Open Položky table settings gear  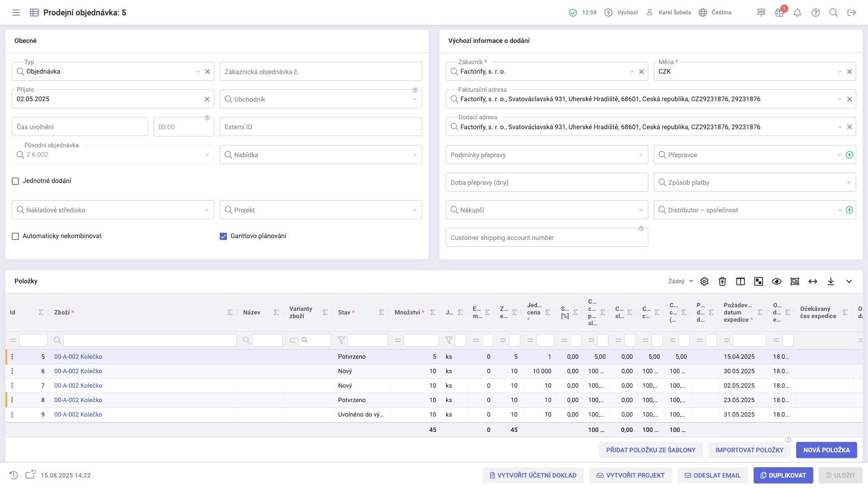[704, 282]
